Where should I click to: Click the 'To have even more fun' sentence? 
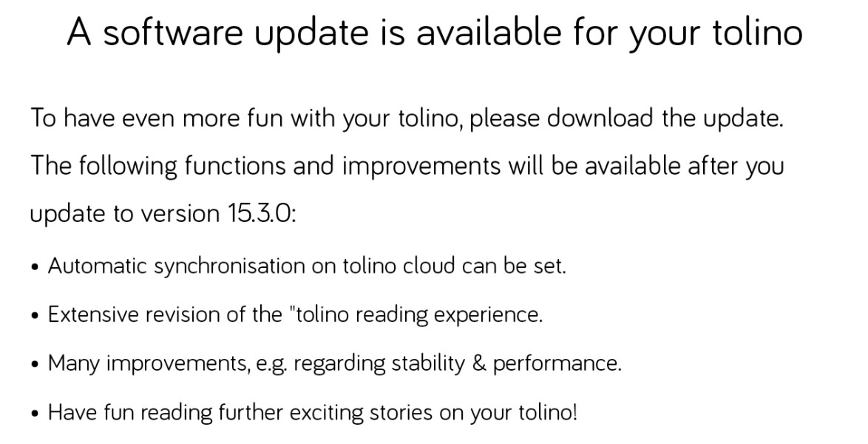coord(407,118)
